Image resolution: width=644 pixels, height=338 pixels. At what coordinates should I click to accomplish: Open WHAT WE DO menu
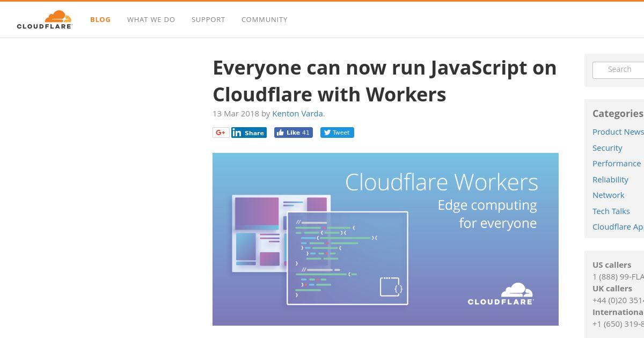coord(151,19)
